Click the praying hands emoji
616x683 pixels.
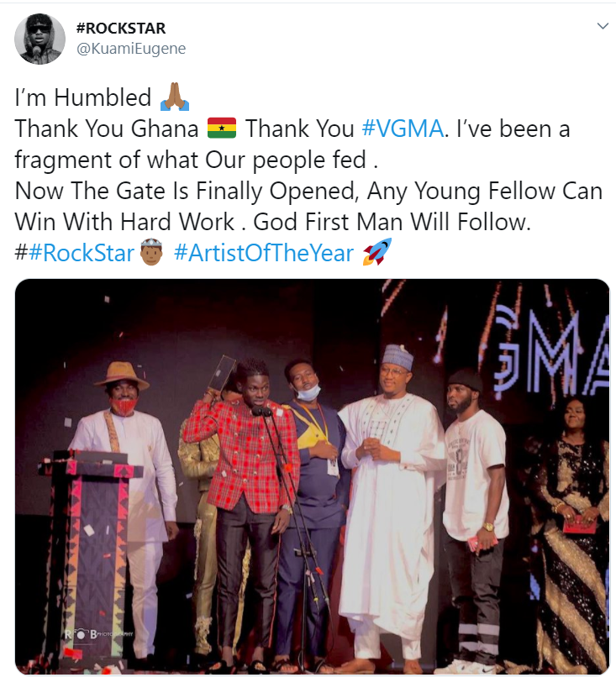coord(175,97)
